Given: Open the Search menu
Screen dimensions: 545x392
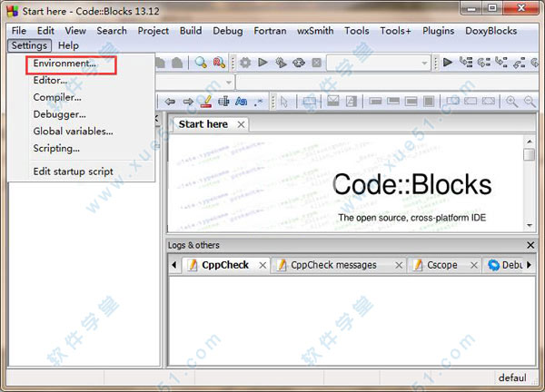Looking at the screenshot, I should click(x=112, y=31).
